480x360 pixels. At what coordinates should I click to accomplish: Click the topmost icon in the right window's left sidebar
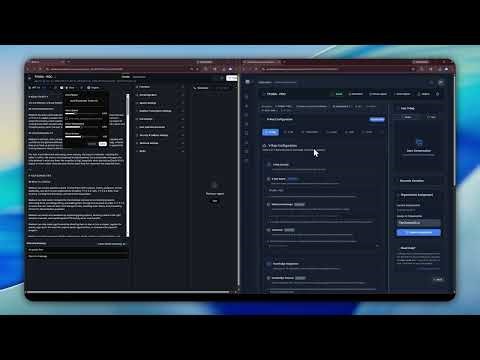(x=247, y=97)
